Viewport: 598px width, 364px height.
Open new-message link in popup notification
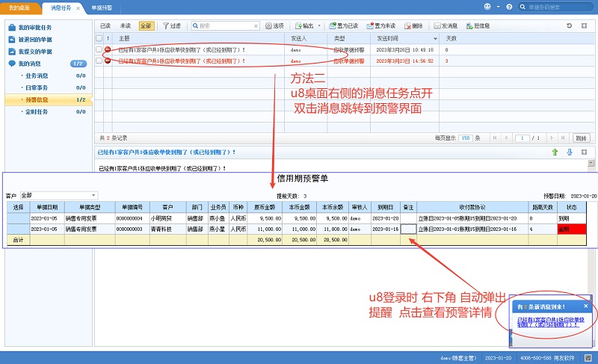[x=550, y=322]
